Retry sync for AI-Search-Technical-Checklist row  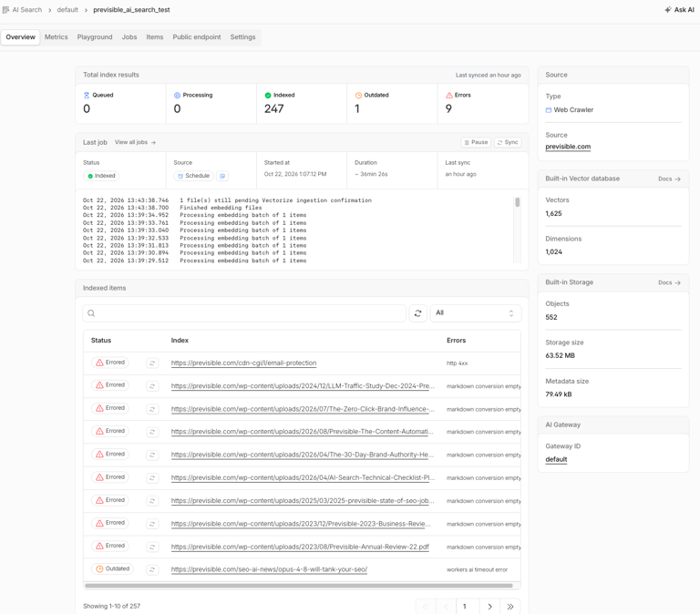click(x=152, y=478)
